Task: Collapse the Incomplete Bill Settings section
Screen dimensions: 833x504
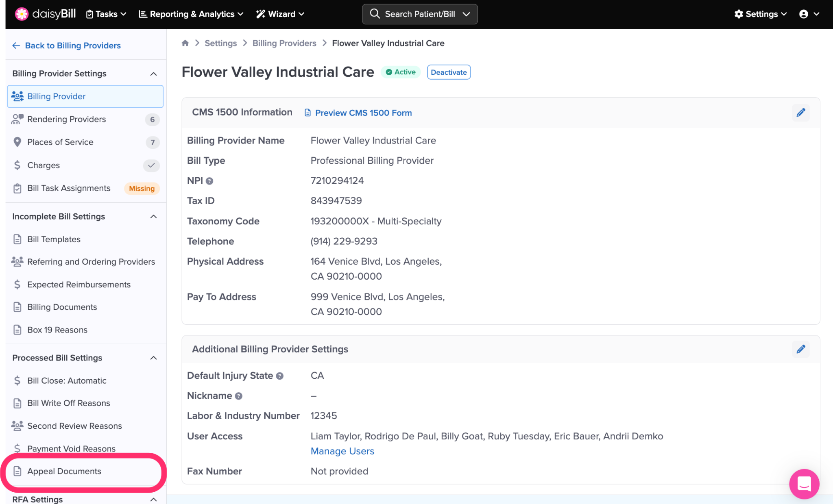Action: [x=153, y=217]
